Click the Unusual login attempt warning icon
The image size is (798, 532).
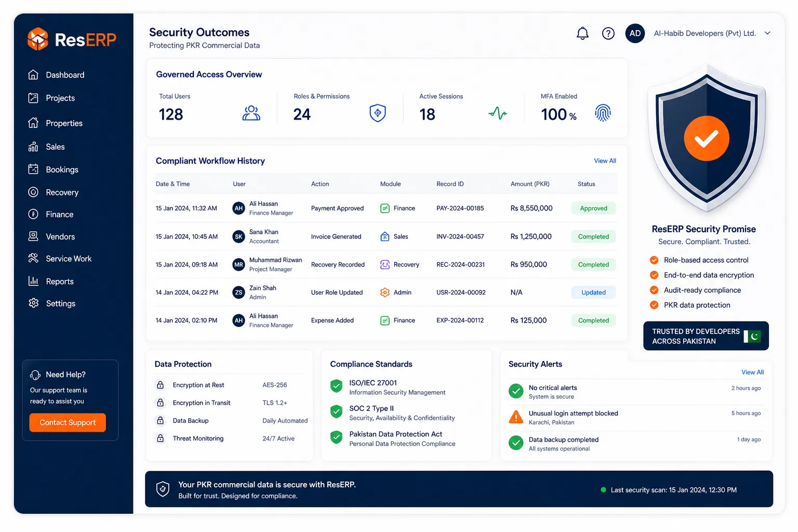pyautogui.click(x=516, y=417)
